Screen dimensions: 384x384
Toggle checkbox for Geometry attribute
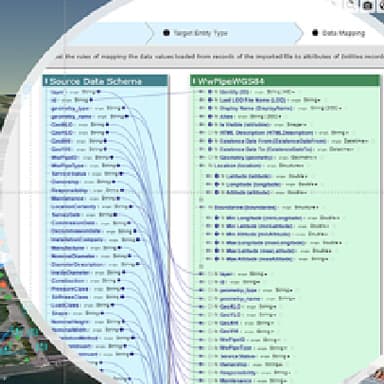click(x=211, y=157)
